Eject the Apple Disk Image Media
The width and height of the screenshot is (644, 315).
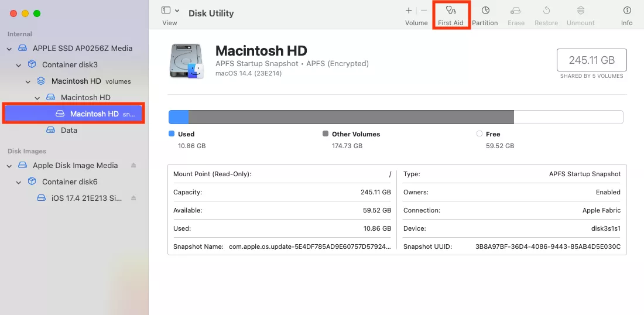coord(133,166)
